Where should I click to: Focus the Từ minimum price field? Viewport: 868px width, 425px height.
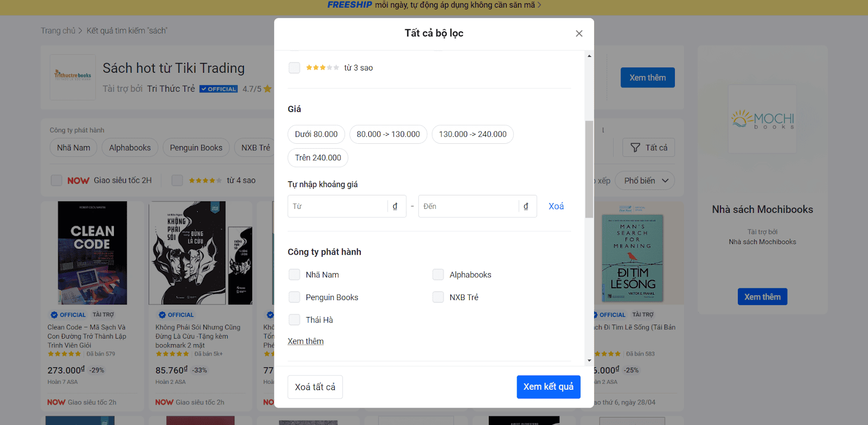(339, 206)
